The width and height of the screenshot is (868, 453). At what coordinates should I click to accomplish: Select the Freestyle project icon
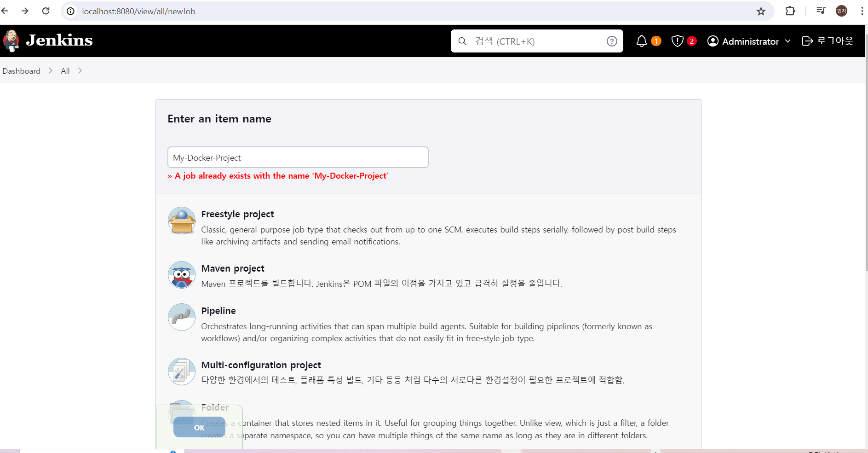(182, 221)
